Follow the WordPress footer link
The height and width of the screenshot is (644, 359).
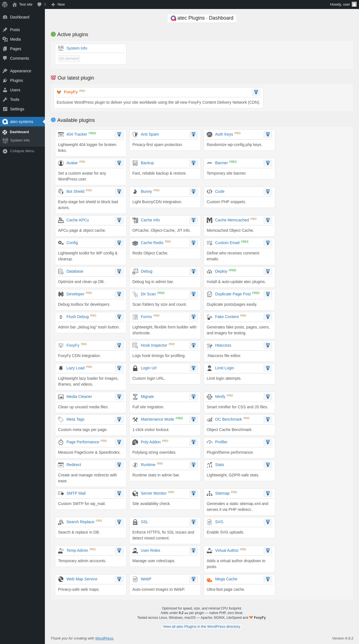pyautogui.click(x=104, y=638)
